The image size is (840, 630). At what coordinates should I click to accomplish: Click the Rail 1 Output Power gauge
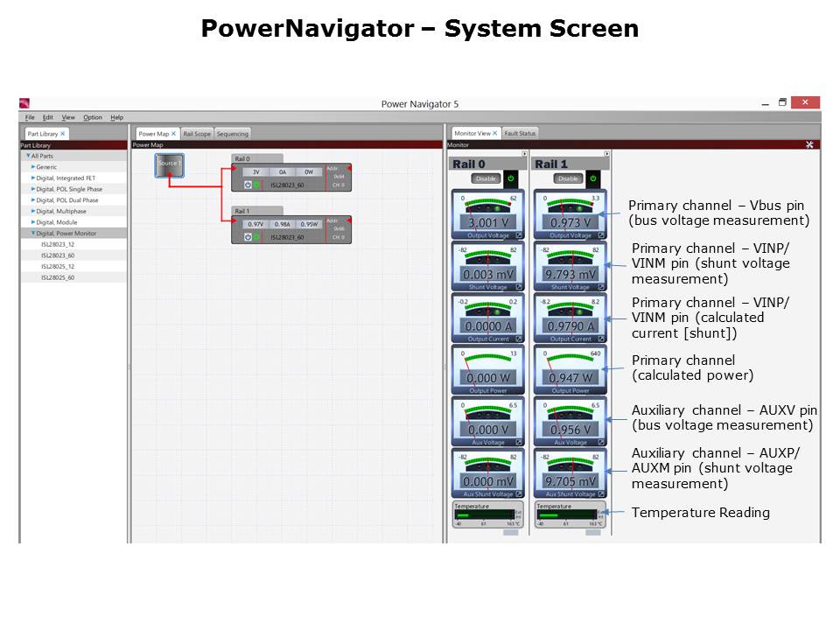pyautogui.click(x=570, y=369)
